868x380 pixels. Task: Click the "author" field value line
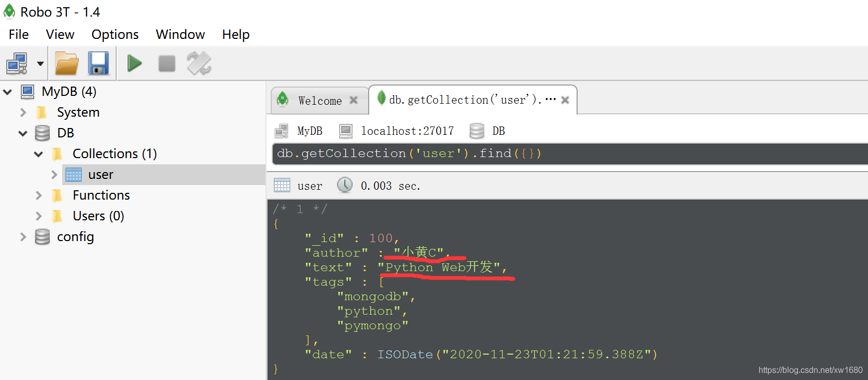377,252
